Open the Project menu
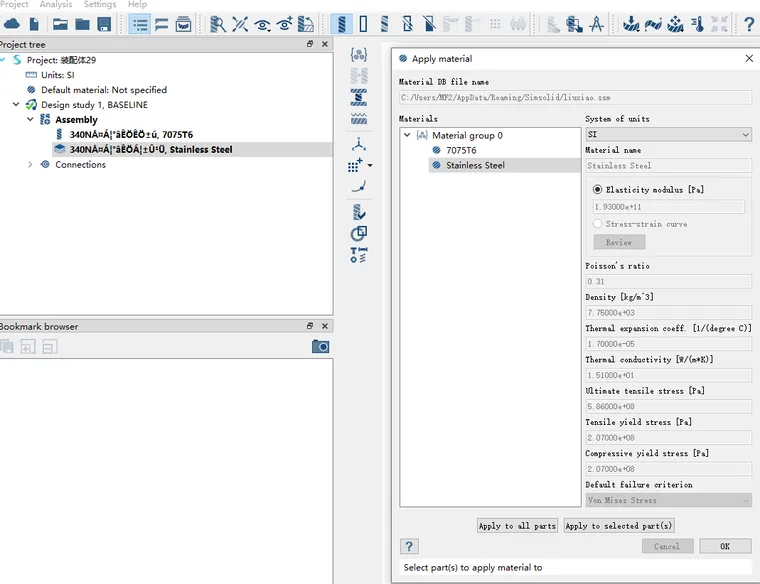The height and width of the screenshot is (584, 760). pyautogui.click(x=14, y=4)
